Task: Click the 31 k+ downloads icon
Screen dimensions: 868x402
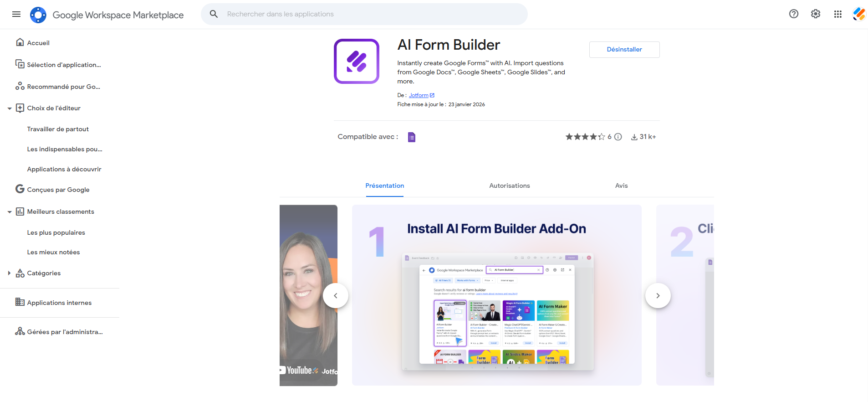Action: tap(634, 137)
